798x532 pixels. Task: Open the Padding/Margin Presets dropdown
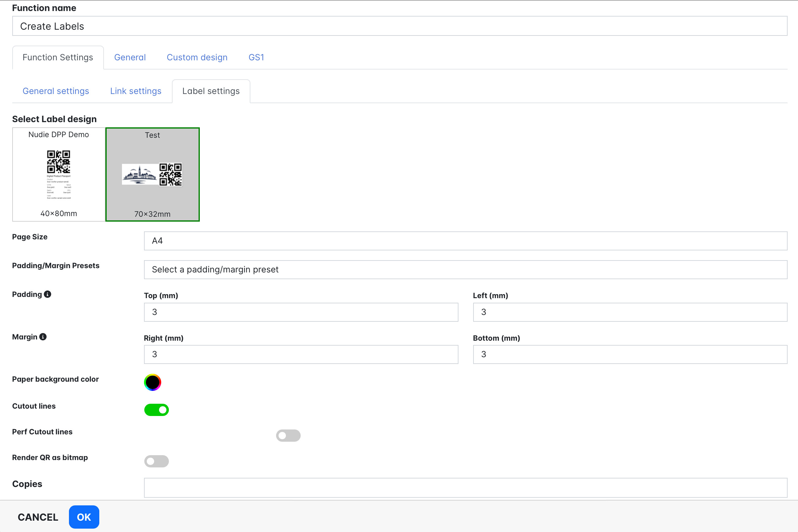point(465,270)
